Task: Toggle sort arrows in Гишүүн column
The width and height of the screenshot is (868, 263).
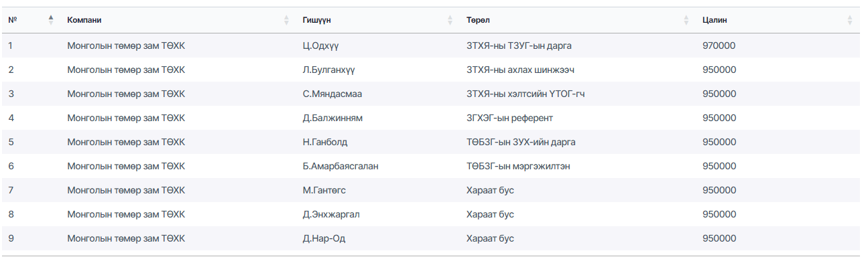Action: [450, 20]
